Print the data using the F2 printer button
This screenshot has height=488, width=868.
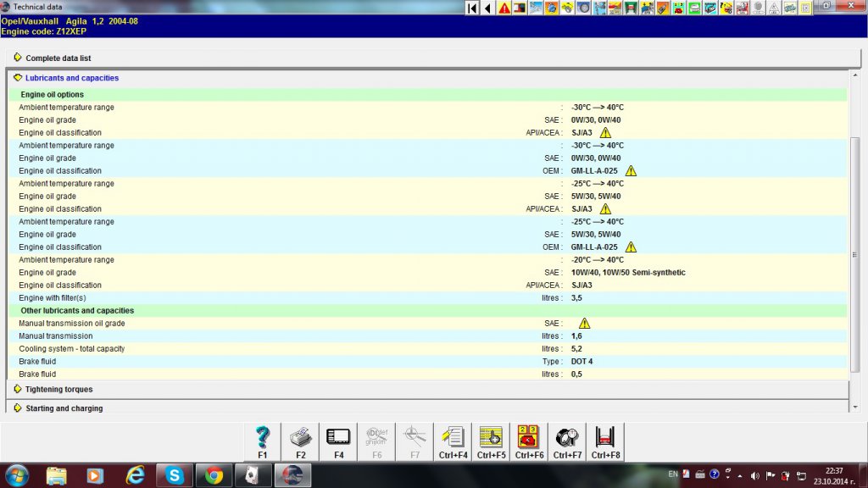(301, 441)
